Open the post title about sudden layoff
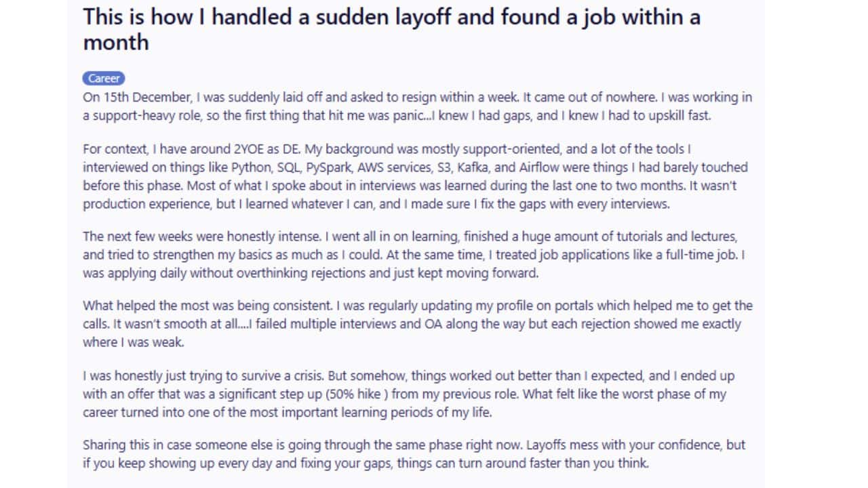 392,29
